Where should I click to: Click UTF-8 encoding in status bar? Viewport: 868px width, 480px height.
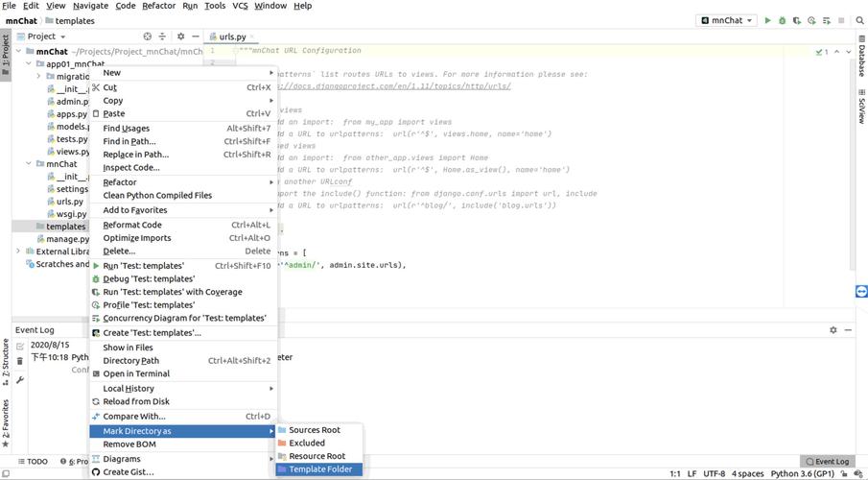(715, 474)
